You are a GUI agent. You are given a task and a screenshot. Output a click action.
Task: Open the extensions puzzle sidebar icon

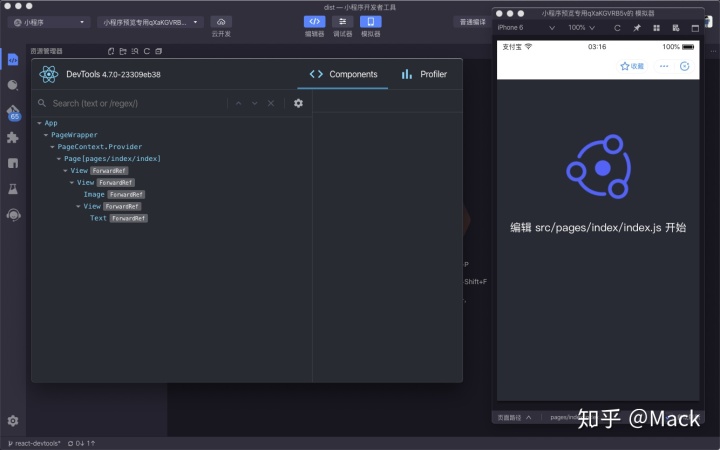pos(13,137)
